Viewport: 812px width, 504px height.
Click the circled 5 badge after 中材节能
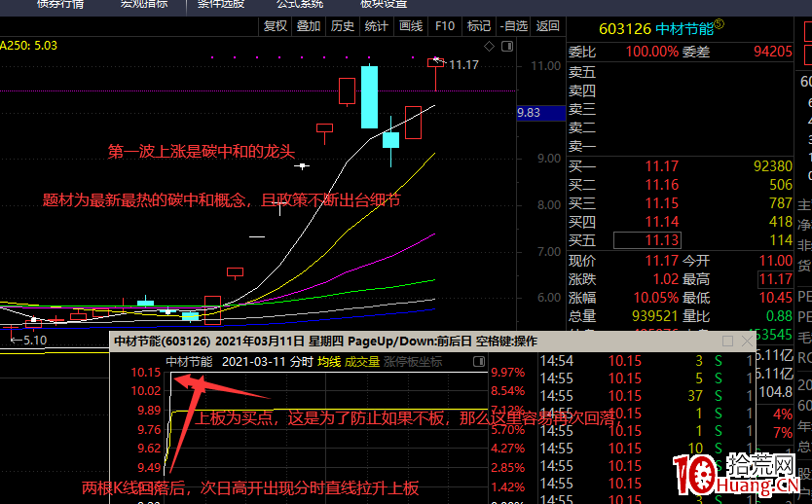719,23
